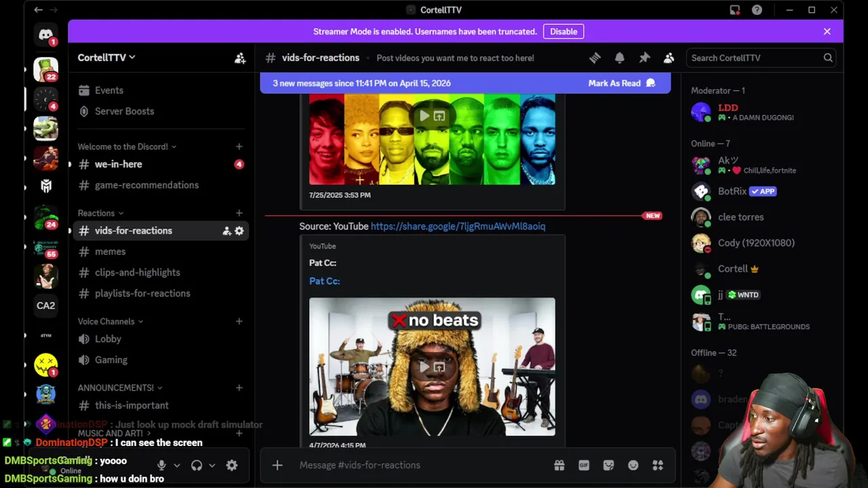Click the Search CortellTTV field

761,58
